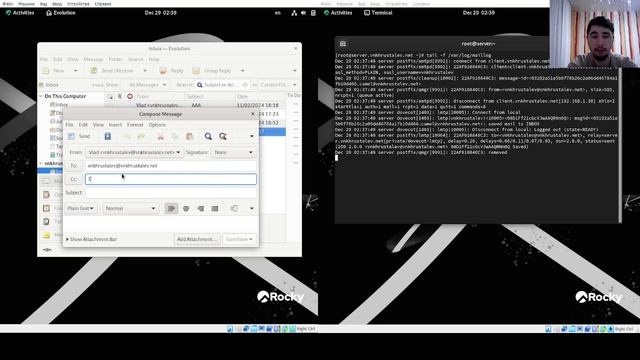Viewport: 640px width, 360px height.
Task: Open the compose Options menu
Action: click(157, 125)
